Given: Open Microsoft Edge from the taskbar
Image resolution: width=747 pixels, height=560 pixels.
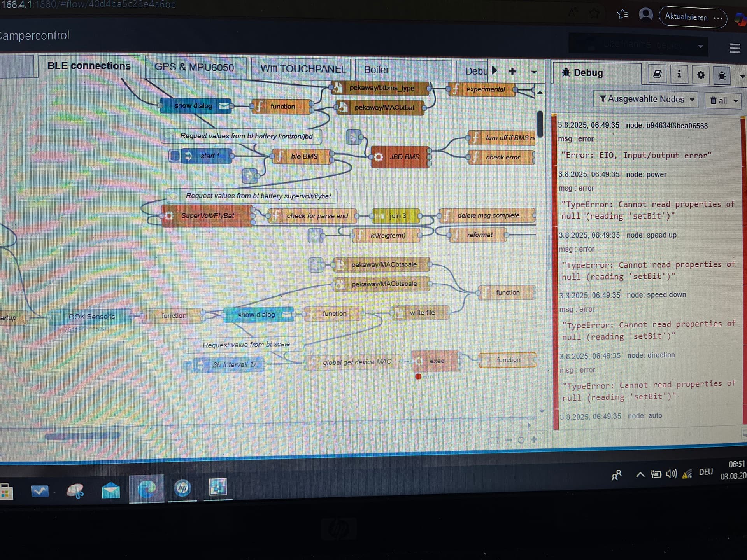Looking at the screenshot, I should (x=147, y=489).
